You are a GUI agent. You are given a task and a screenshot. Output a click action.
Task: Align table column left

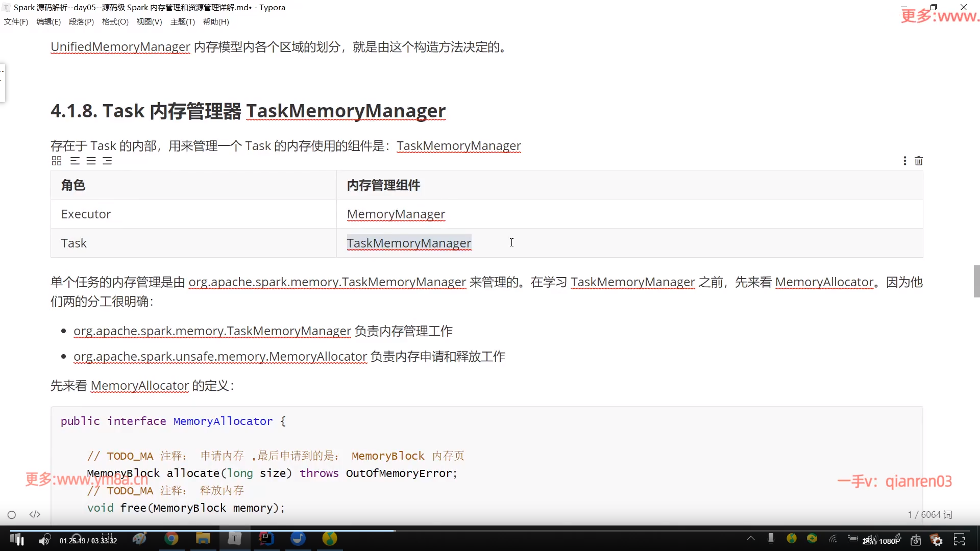tap(75, 161)
